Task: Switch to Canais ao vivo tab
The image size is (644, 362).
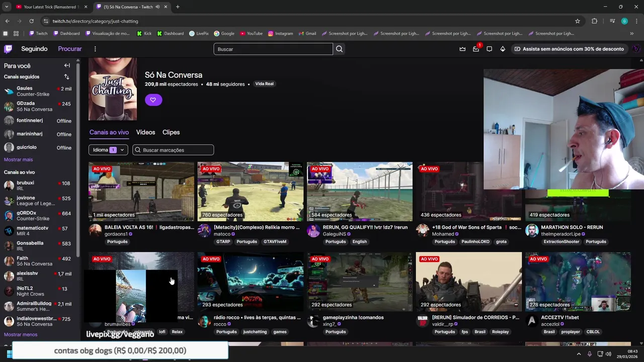Action: coord(109,132)
